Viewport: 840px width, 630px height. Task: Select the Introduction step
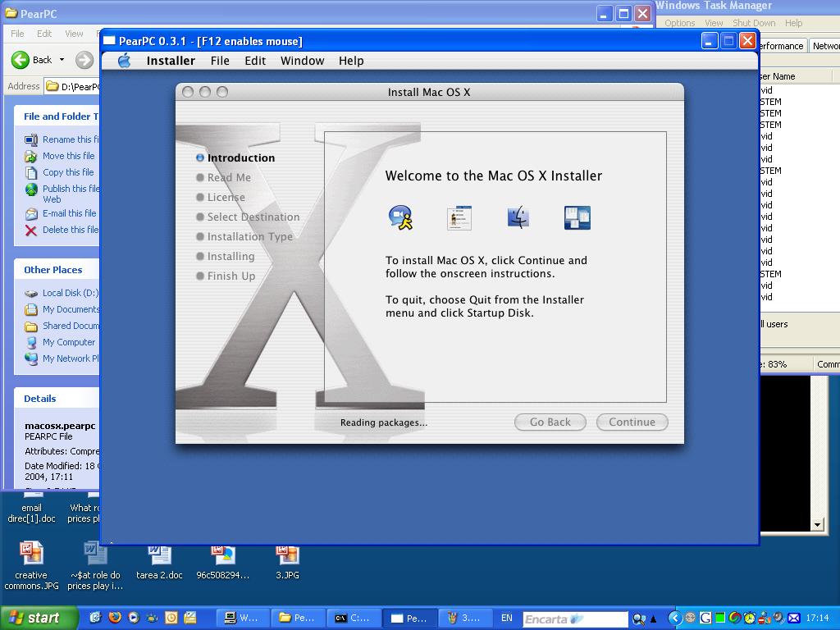click(235, 158)
